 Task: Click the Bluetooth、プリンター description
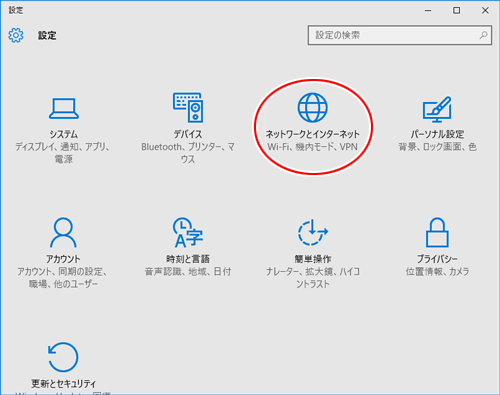point(188,153)
